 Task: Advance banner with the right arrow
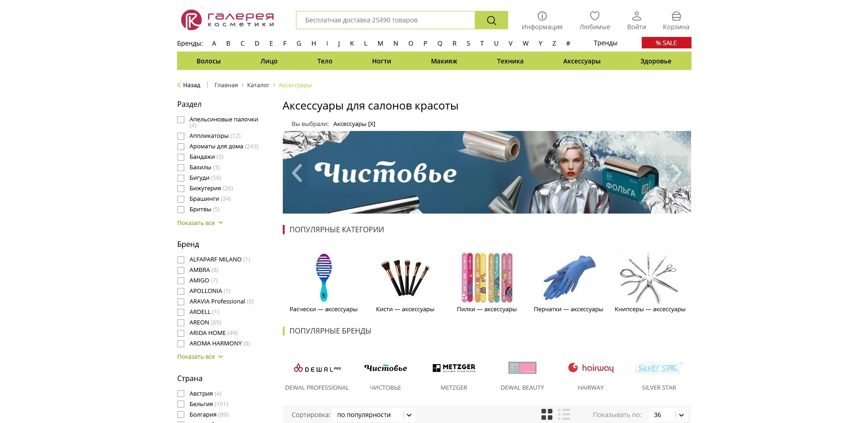tap(676, 173)
